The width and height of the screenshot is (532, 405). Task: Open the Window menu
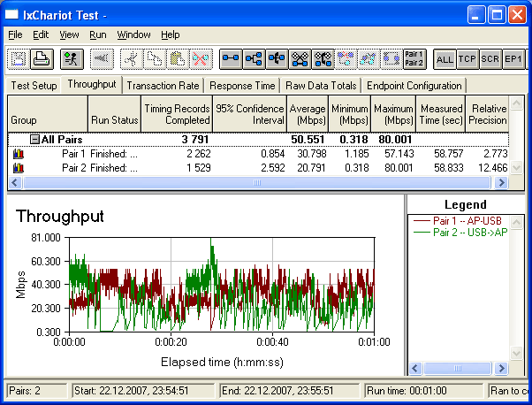(133, 34)
